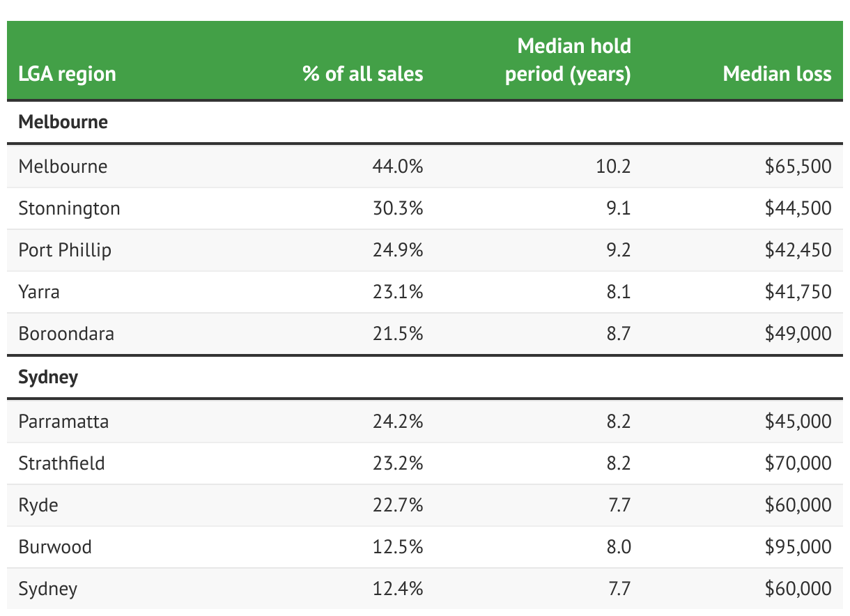Click the $95,000 median loss value

coord(798,547)
